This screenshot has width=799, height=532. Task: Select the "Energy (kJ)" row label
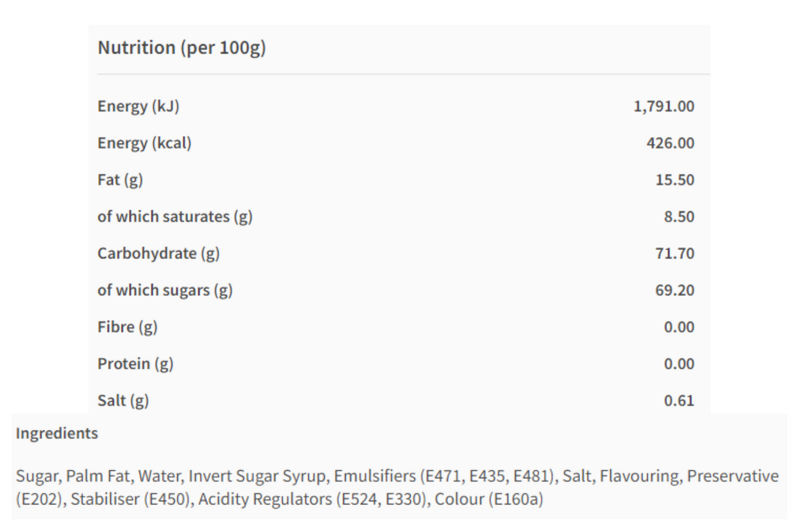pos(138,107)
